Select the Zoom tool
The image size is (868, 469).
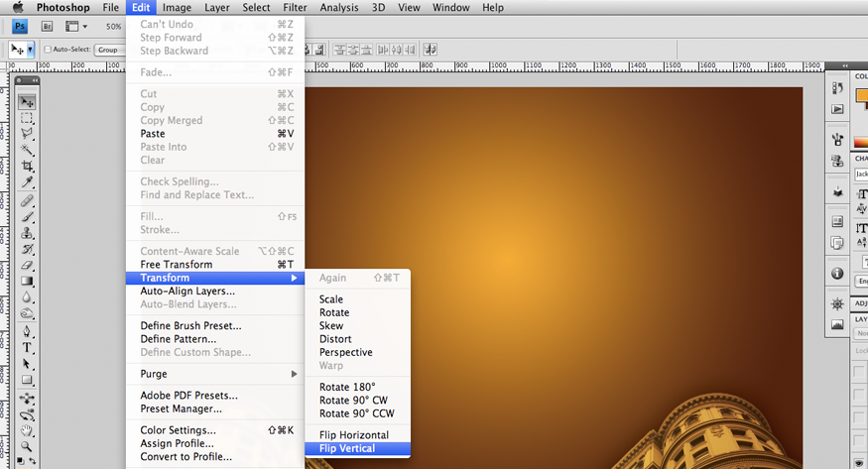point(27,446)
